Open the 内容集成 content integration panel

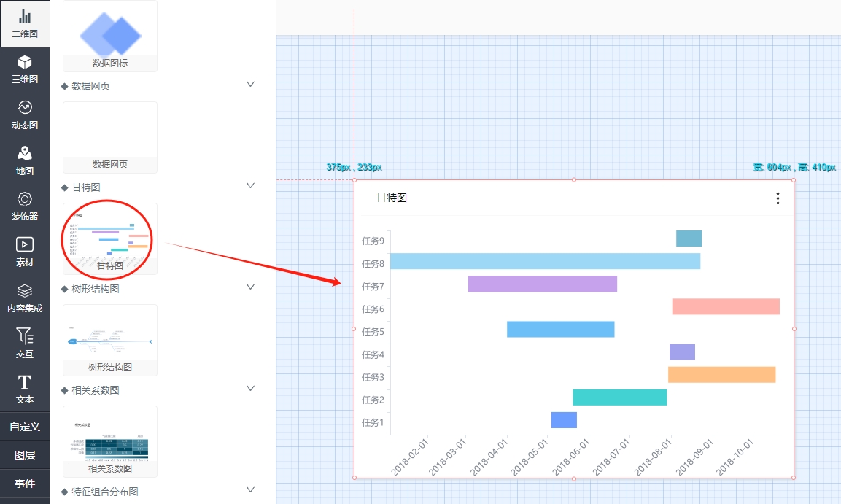coord(25,298)
